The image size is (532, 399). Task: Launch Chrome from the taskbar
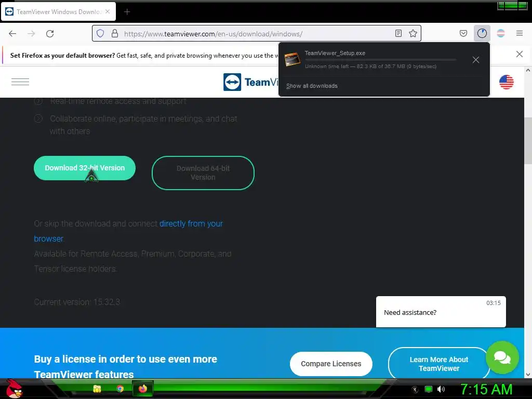120,389
